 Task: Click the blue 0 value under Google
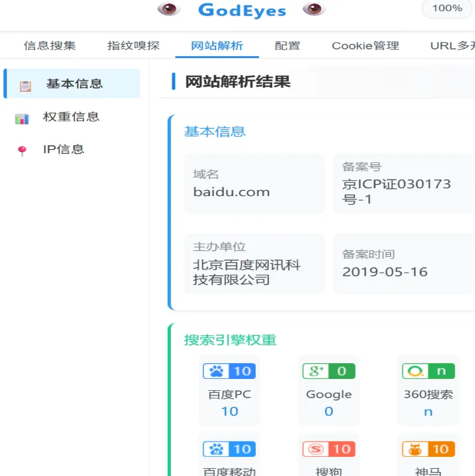point(329,411)
